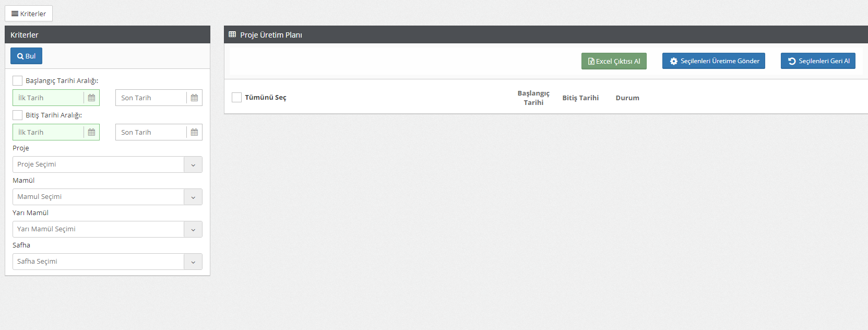Expand the Mamul Seçimi dropdown
The height and width of the screenshot is (330, 868).
coord(193,197)
